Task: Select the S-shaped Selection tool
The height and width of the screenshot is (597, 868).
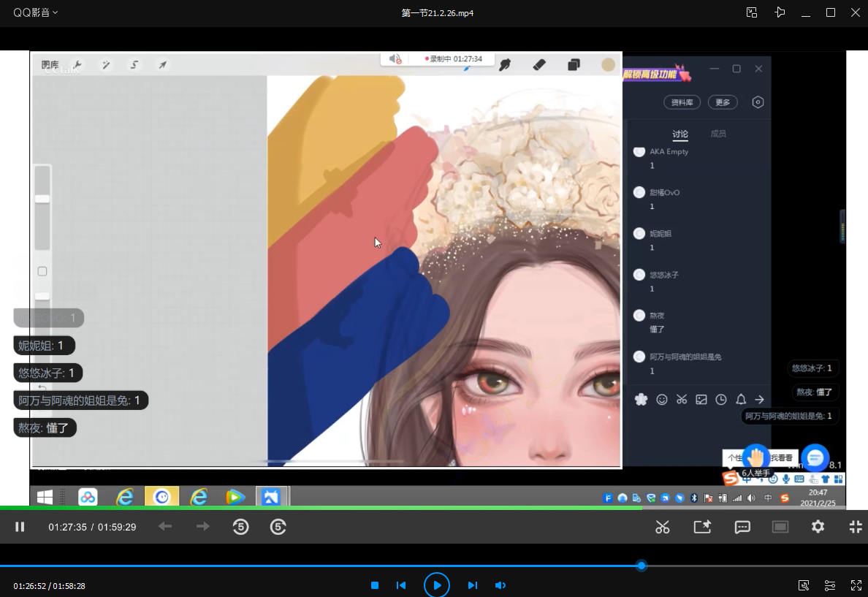Action: pyautogui.click(x=134, y=65)
